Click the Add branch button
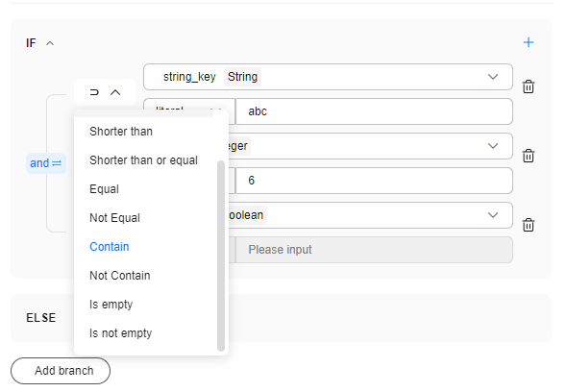The image size is (567, 392). tap(61, 371)
